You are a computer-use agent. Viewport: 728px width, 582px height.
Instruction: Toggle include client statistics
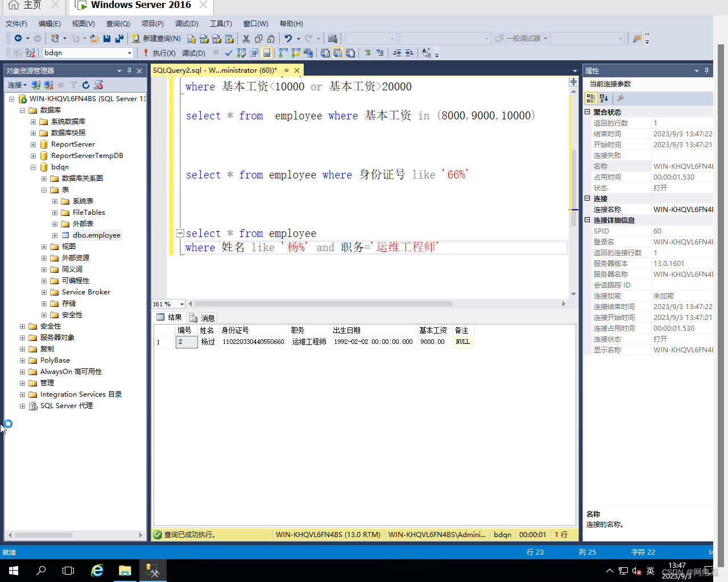pyautogui.click(x=308, y=53)
